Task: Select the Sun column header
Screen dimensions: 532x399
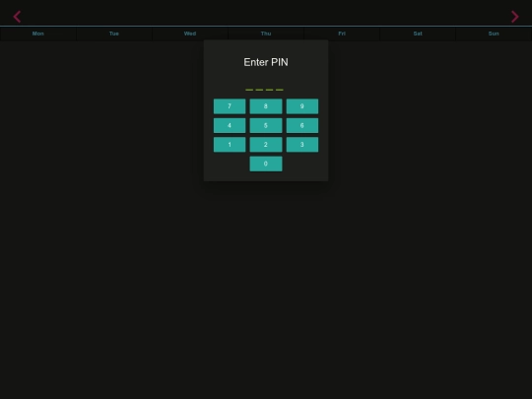Action: point(494,33)
